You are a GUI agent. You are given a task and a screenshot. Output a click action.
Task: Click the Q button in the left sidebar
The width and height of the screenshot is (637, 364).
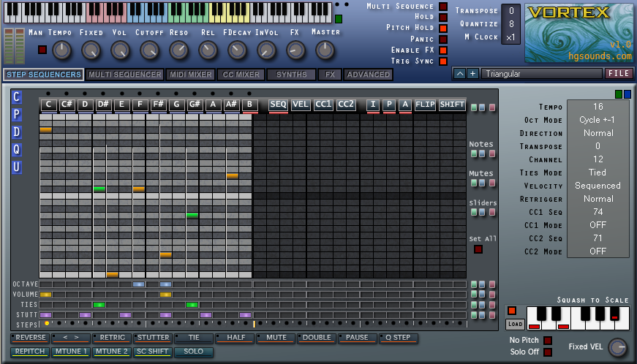pos(17,150)
